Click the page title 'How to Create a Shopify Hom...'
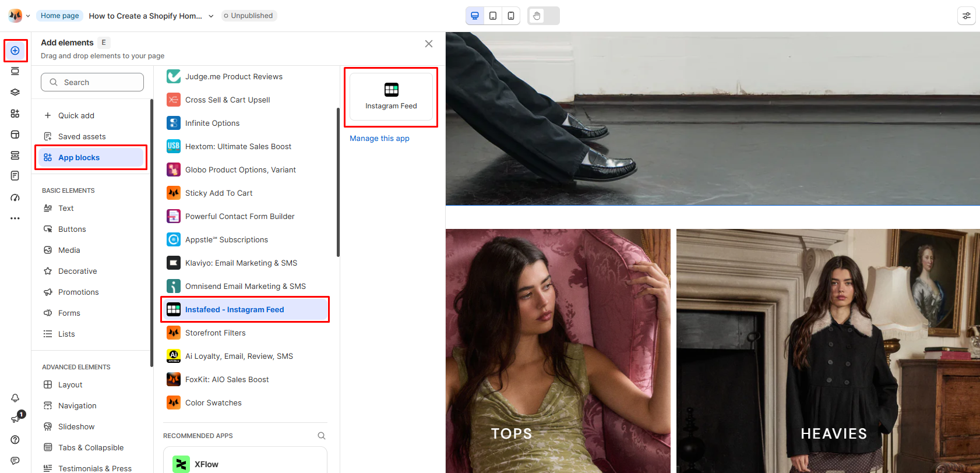Viewport: 980px width, 473px height. pyautogui.click(x=146, y=16)
